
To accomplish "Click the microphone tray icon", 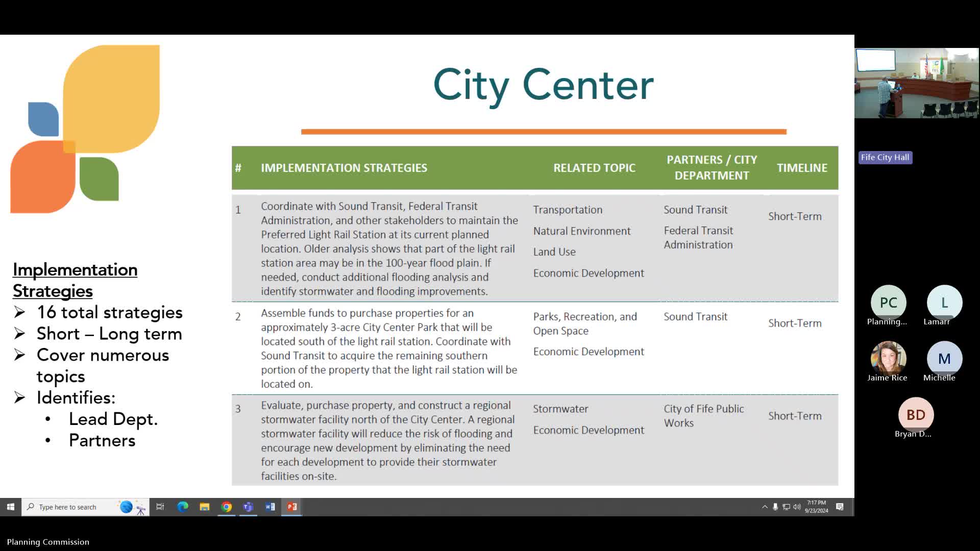I will coord(775,507).
